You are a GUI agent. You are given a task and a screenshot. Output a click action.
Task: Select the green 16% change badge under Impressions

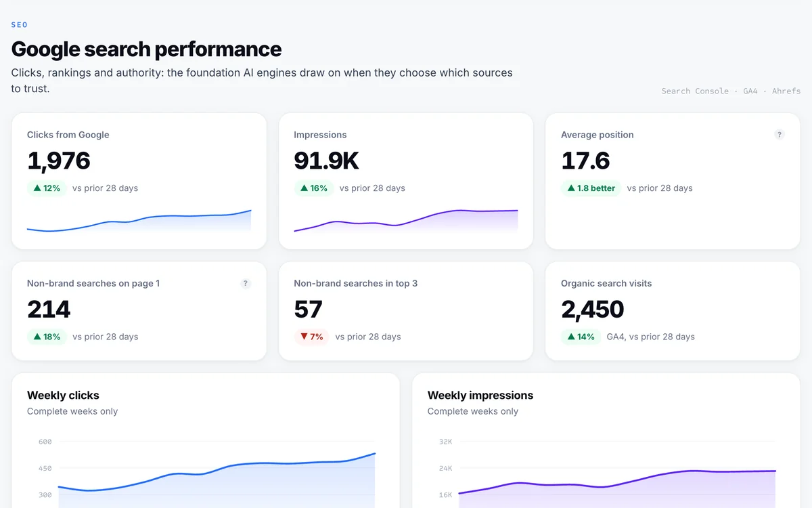[314, 188]
